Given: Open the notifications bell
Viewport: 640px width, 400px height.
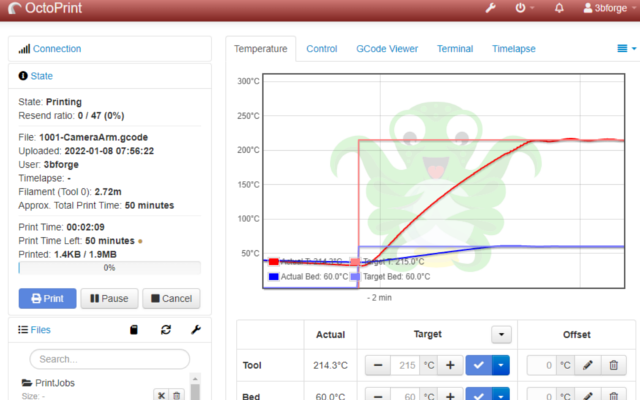Looking at the screenshot, I should pyautogui.click(x=559, y=8).
